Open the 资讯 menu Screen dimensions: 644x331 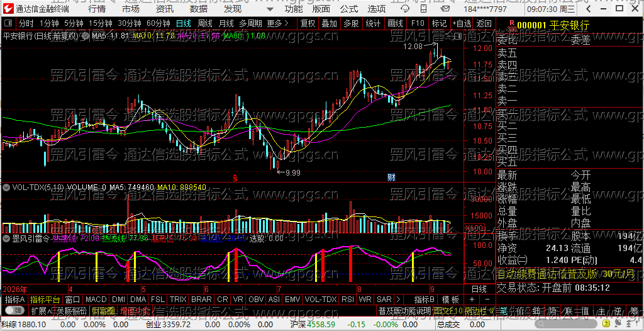click(165, 9)
